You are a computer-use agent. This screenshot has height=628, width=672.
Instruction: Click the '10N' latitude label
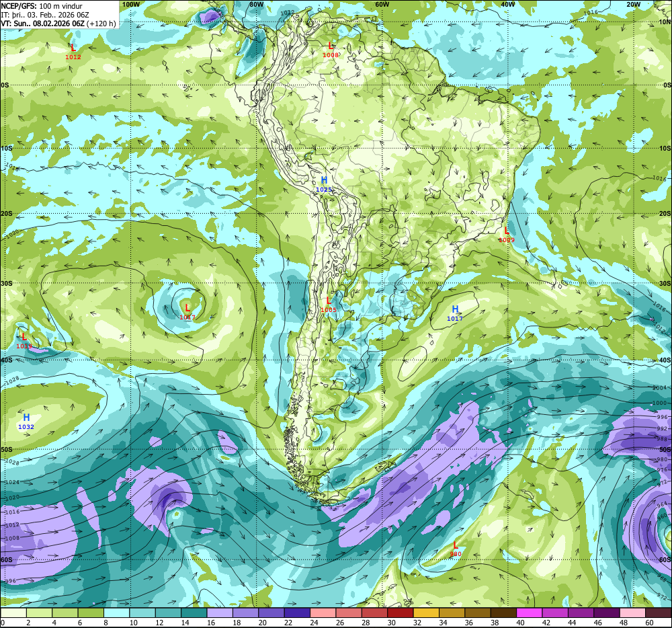point(665,22)
